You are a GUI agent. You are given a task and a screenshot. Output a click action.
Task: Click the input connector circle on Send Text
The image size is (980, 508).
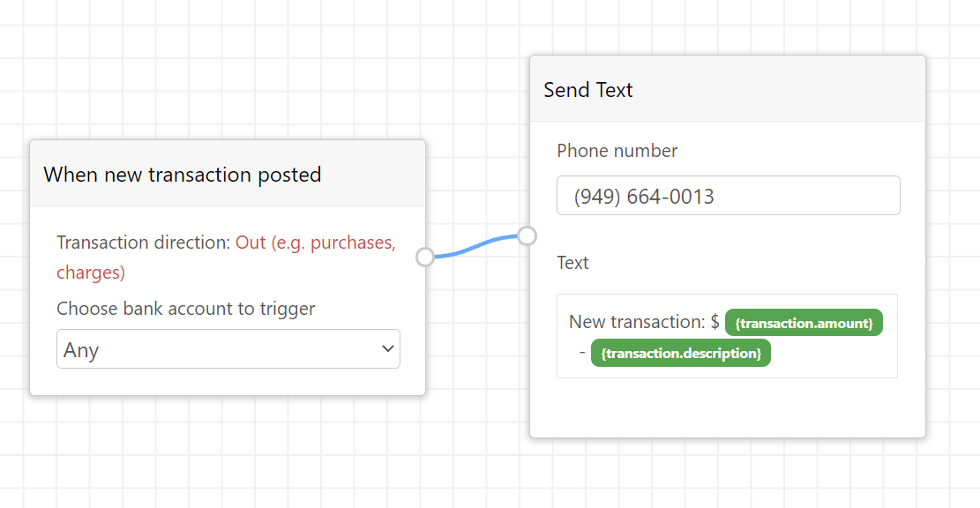[x=527, y=236]
